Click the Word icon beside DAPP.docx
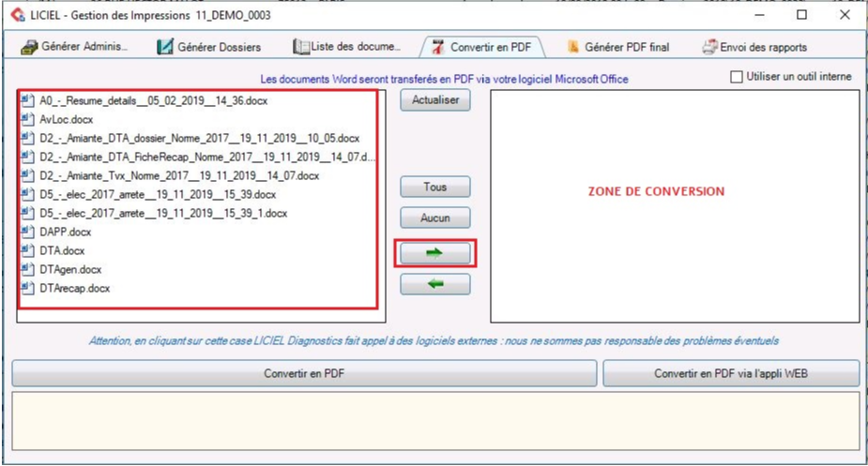The width and height of the screenshot is (868, 466). click(x=28, y=232)
